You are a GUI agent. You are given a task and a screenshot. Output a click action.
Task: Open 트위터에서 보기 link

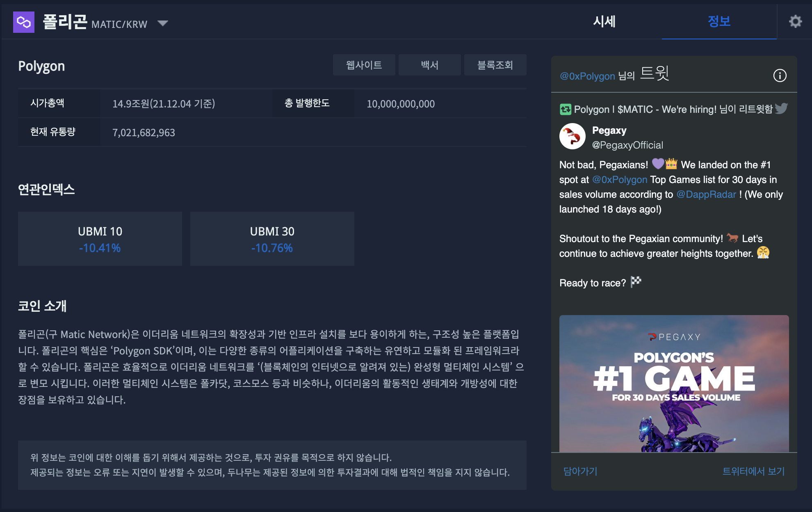tap(753, 471)
